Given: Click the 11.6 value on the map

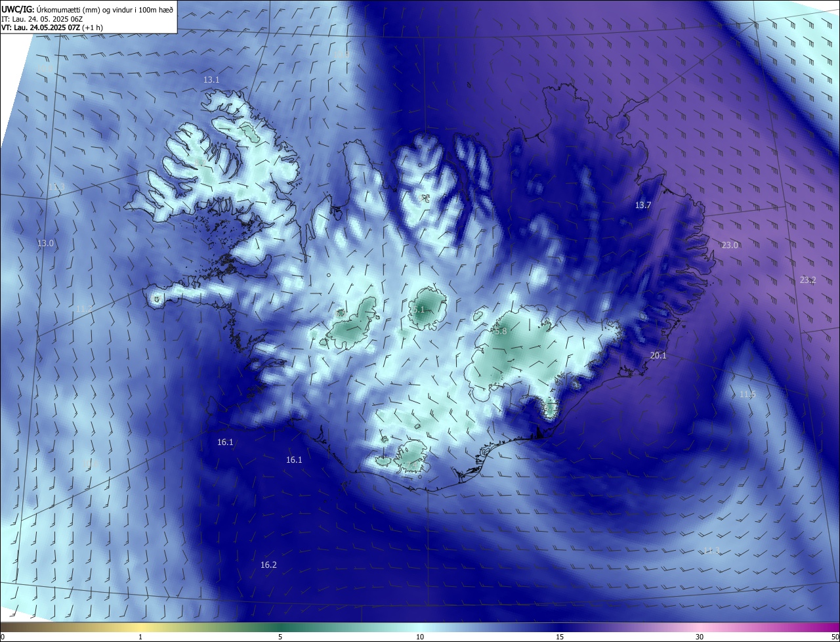Looking at the screenshot, I should click(747, 394).
